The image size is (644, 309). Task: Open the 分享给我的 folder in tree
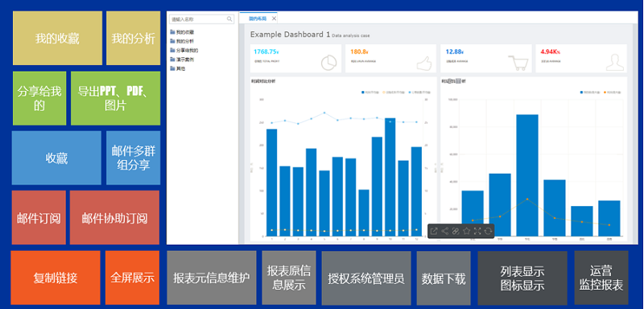coord(184,50)
